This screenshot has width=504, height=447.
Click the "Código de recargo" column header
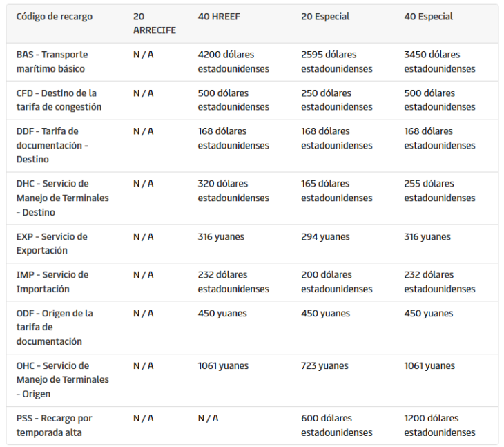[x=55, y=17]
